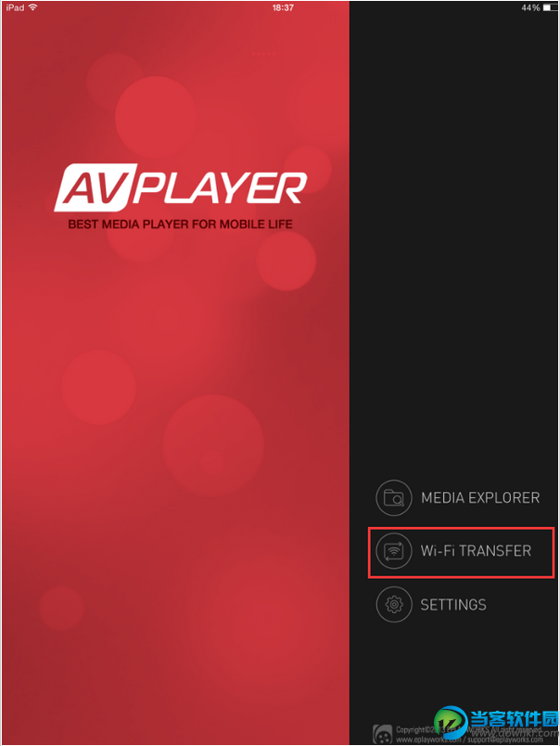Tap the AVPlayer logo
This screenshot has width=560, height=746.
181,187
